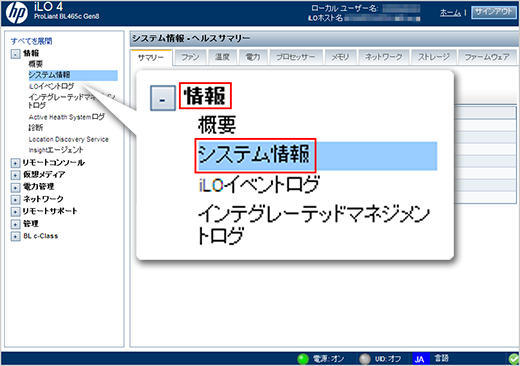520x366 pixels.
Task: Open Insightエージェント in the sidebar
Action: (56, 150)
